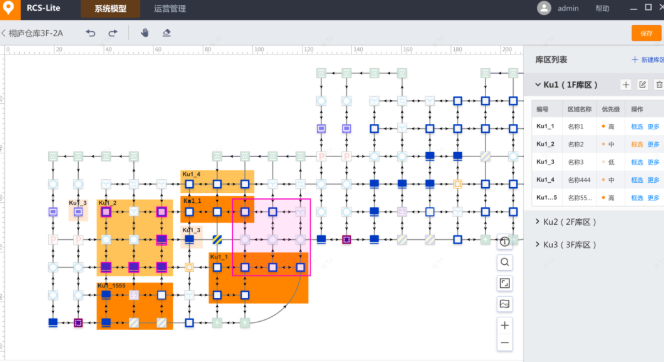
Task: Open the admin account menu
Action: tap(568, 8)
